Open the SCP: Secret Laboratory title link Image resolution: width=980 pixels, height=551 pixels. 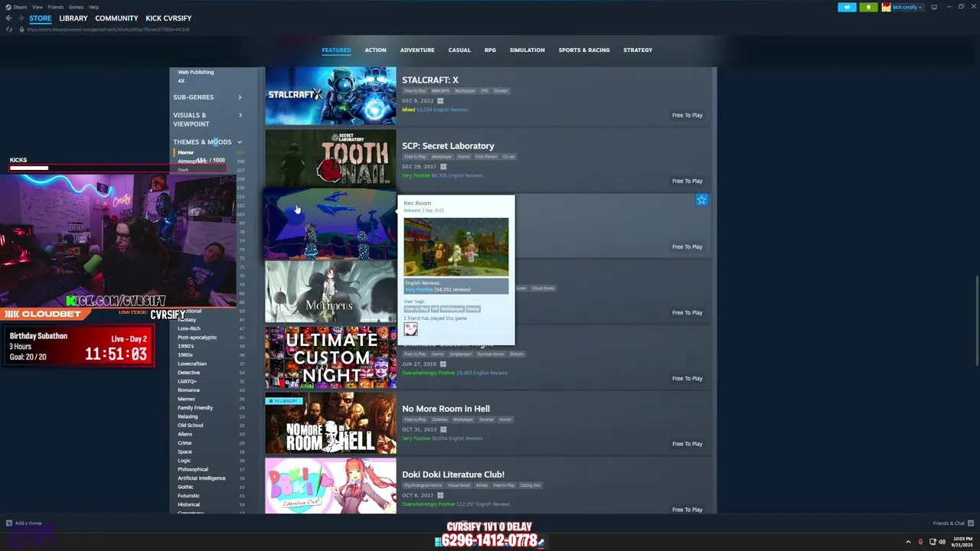pos(448,145)
